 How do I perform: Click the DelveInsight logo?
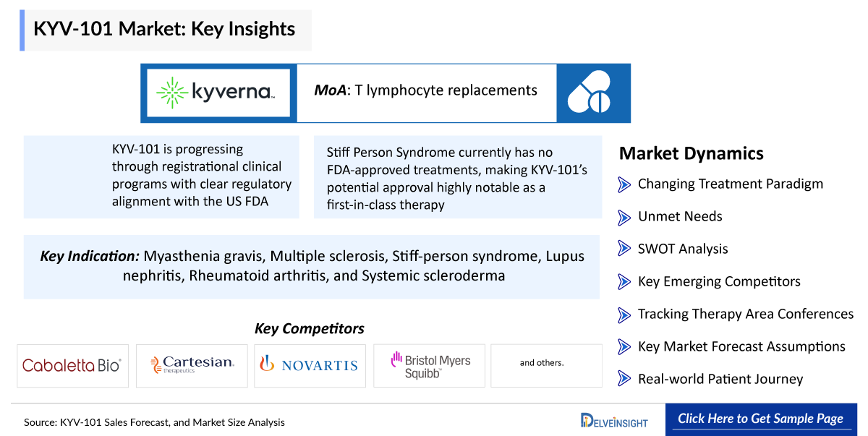pyautogui.click(x=614, y=420)
